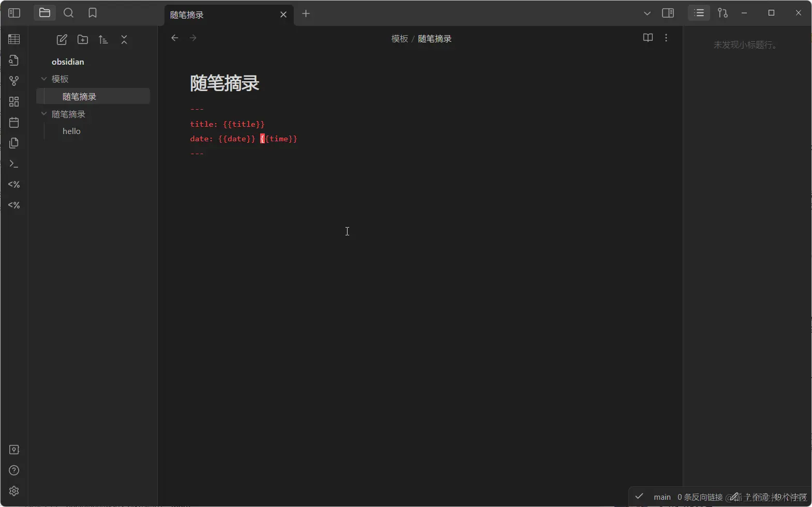Screen dimensions: 812x507
Task: Insert a template via ribbon icon
Action: [x=14, y=143]
